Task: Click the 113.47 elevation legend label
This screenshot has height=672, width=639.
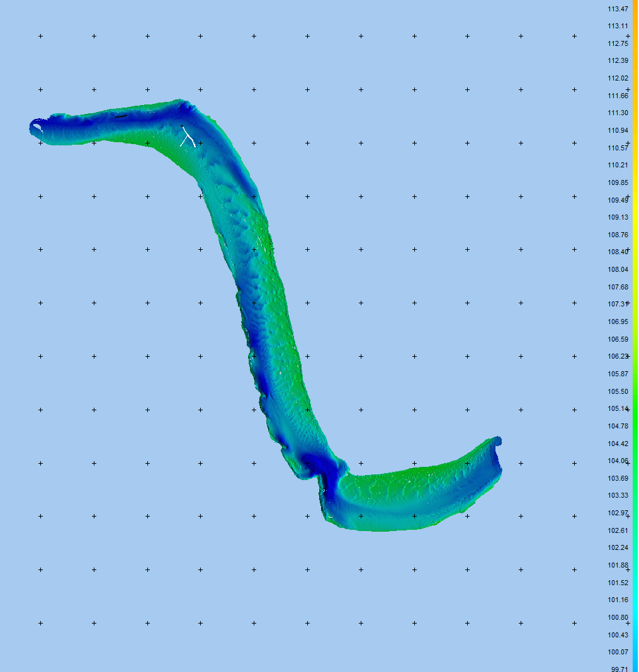Action: (x=618, y=9)
